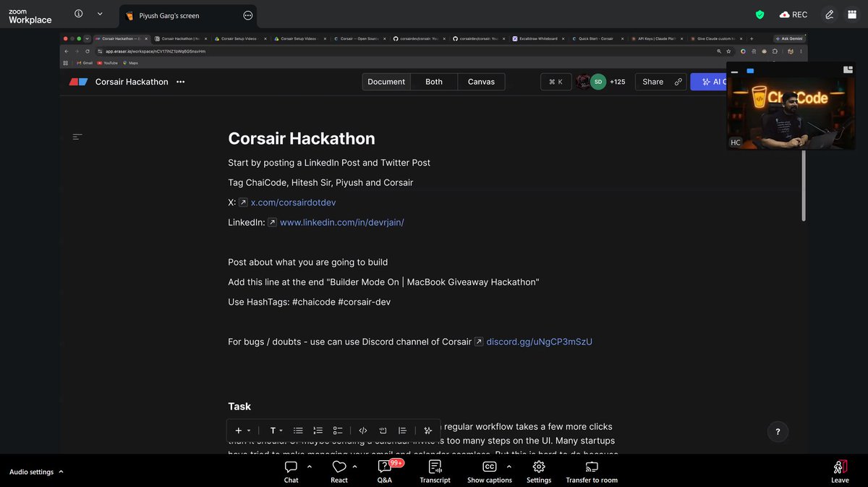
Task: Click the Leave meeting icon
Action: coord(840,467)
